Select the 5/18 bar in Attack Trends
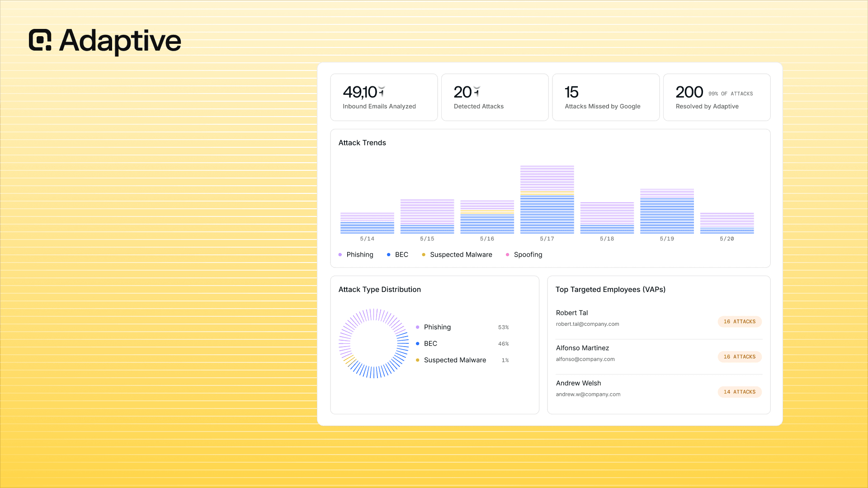The image size is (868, 488). (607, 218)
